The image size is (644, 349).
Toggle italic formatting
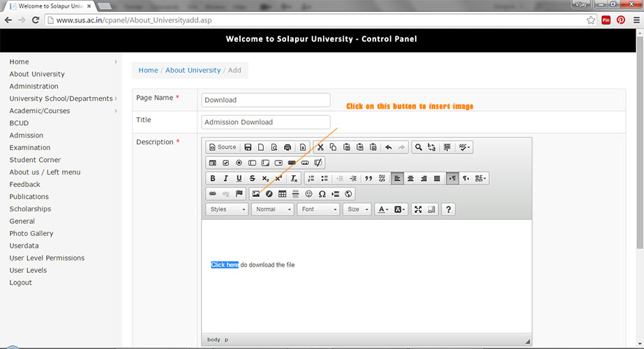225,179
